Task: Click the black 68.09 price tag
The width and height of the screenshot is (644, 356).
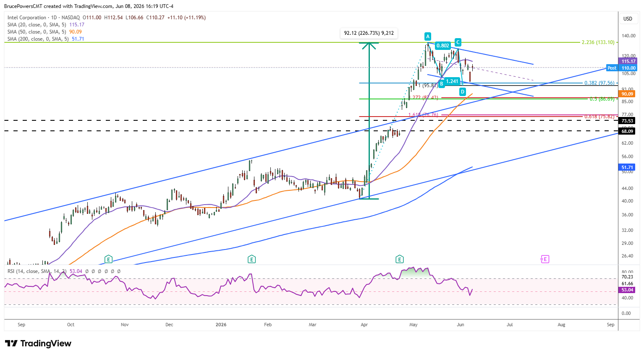Action: pyautogui.click(x=627, y=131)
